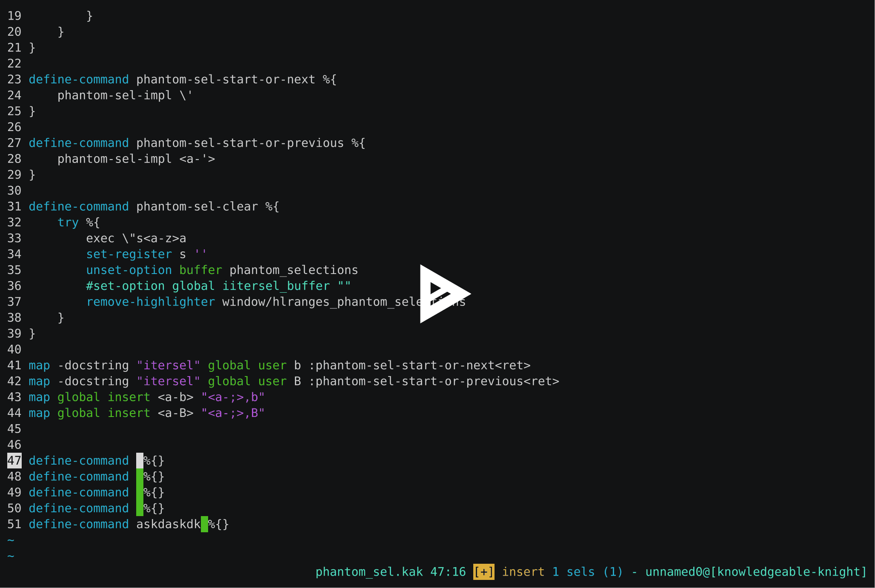Select define-command on line 47
Viewport: 875px width, 588px height.
coord(78,461)
